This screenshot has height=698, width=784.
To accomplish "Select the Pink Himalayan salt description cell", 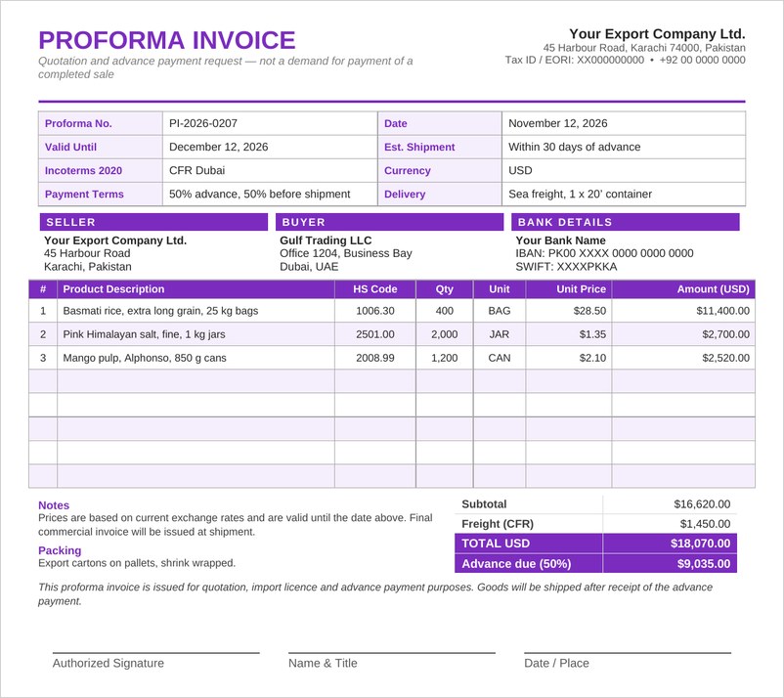I will click(196, 334).
